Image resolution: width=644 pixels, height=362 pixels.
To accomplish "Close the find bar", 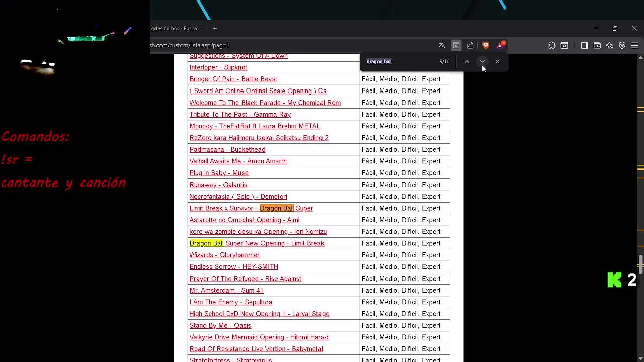I will click(497, 61).
